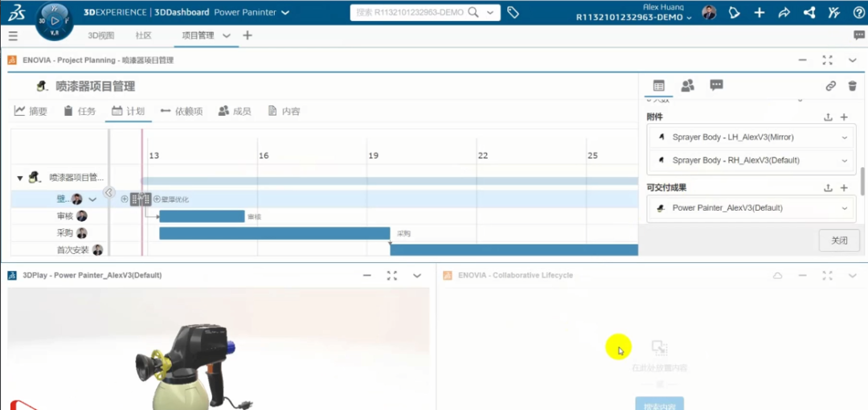
Task: Open the help question mark icon
Action: (858, 13)
